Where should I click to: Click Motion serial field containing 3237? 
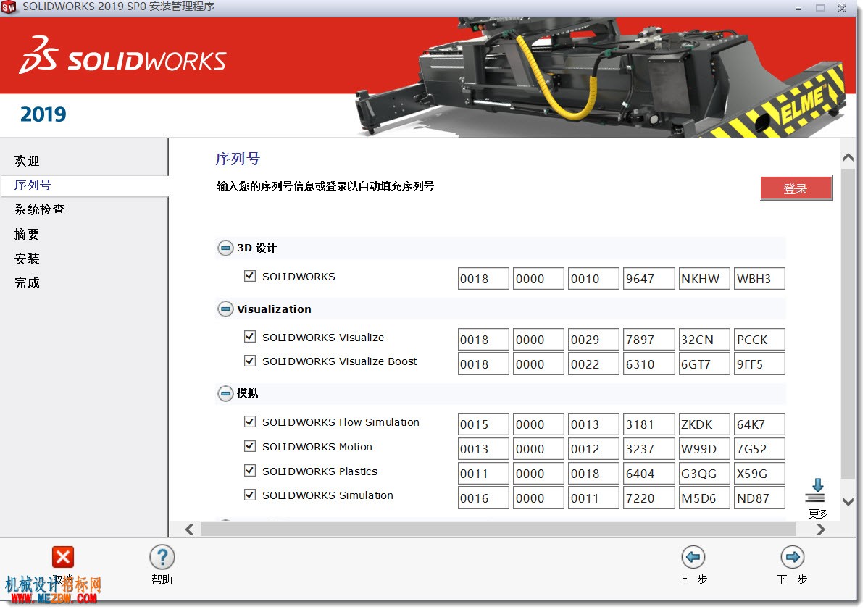coord(648,449)
